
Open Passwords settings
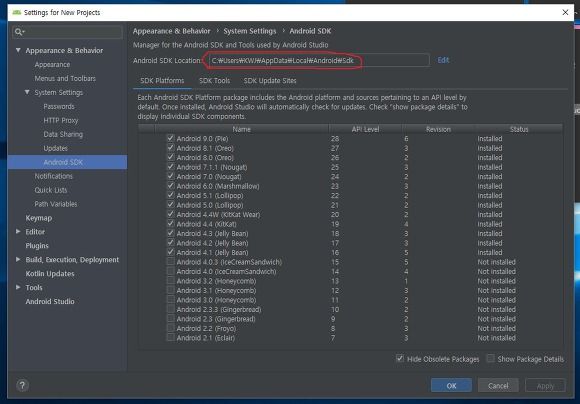pos(59,107)
